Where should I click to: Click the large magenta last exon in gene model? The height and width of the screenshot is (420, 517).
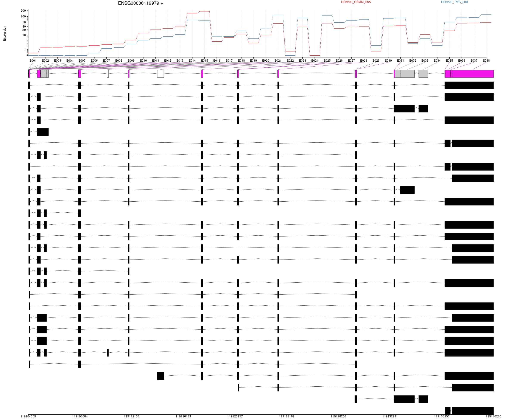coord(473,74)
